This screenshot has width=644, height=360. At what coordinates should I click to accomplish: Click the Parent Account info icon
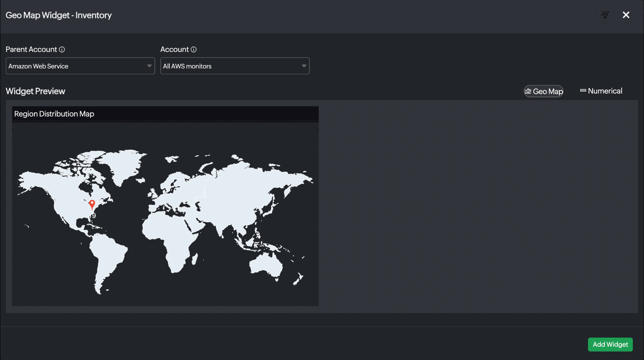(x=62, y=49)
